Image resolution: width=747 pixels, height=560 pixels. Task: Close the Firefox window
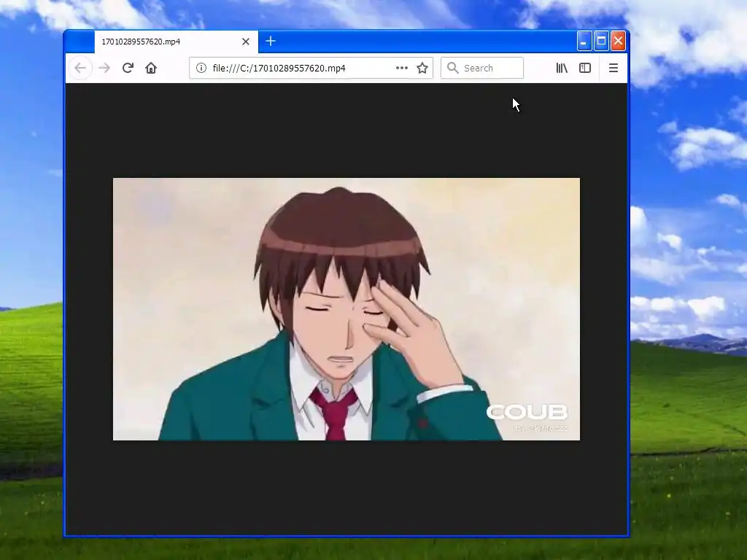[618, 41]
